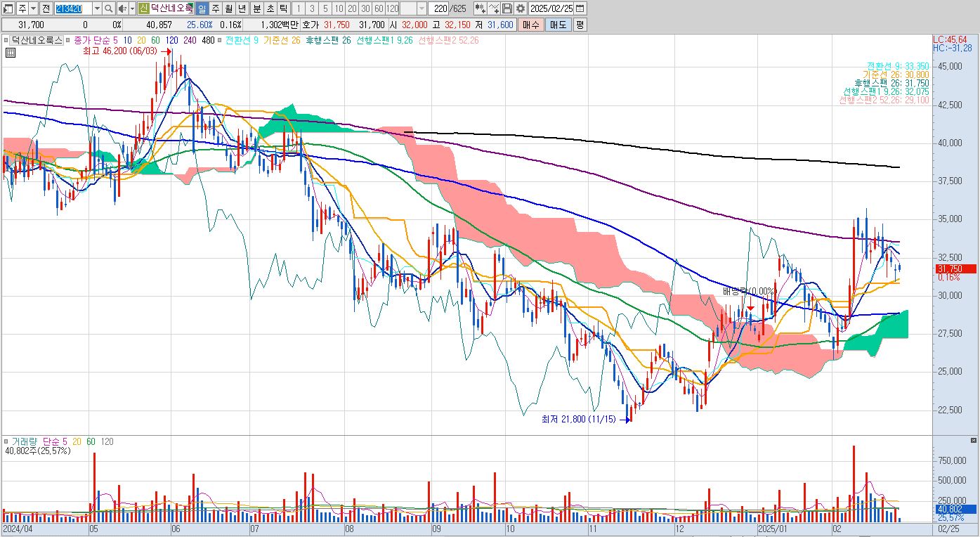This screenshot has width=980, height=537.
Task: Click the chart tools icon left of the add-indicator icon
Action: point(479,8)
